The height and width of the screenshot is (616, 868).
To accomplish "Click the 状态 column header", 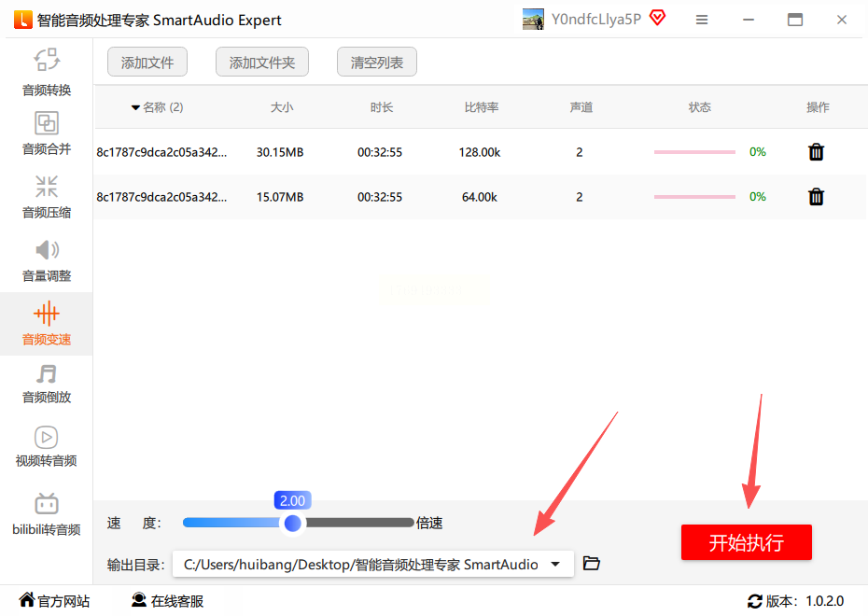I will (x=700, y=106).
